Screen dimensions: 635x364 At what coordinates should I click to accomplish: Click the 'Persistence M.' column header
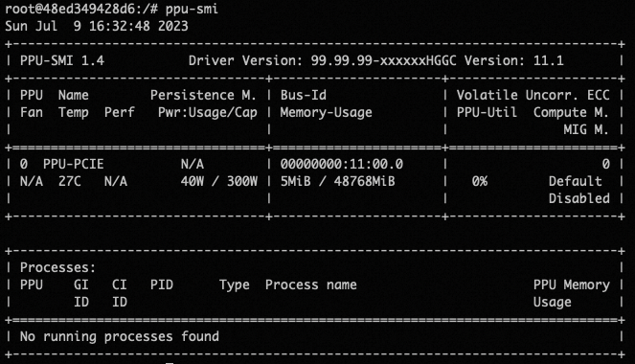(x=203, y=95)
